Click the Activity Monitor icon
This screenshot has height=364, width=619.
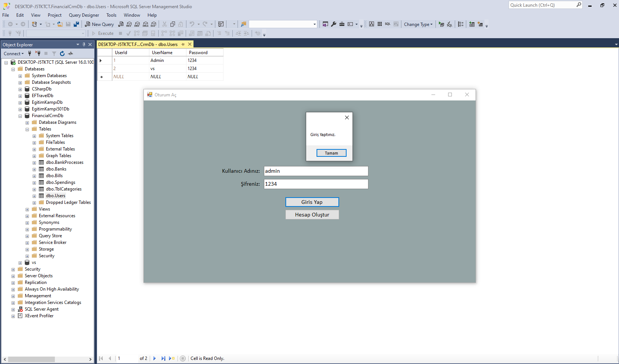tap(221, 24)
